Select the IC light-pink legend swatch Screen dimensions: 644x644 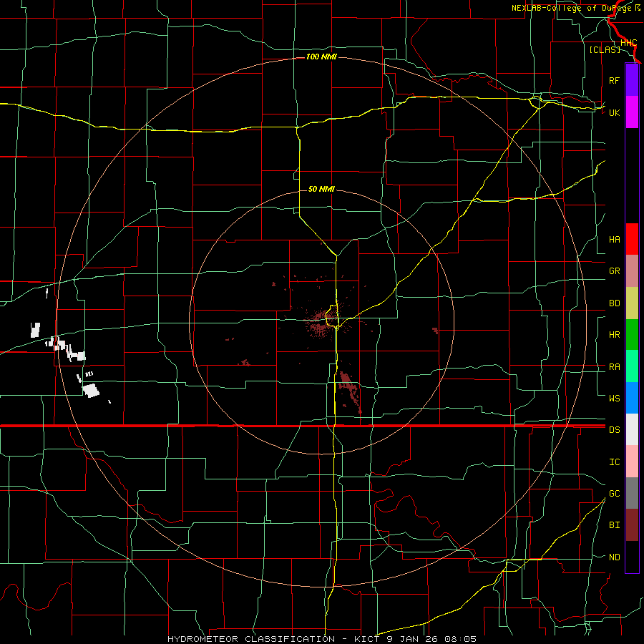point(632,462)
